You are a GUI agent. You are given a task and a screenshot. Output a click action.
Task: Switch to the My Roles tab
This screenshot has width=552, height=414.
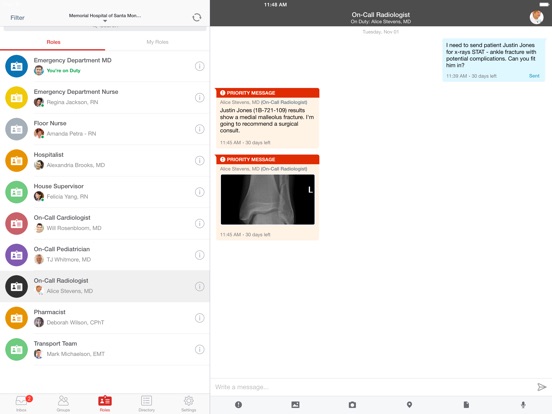click(157, 42)
